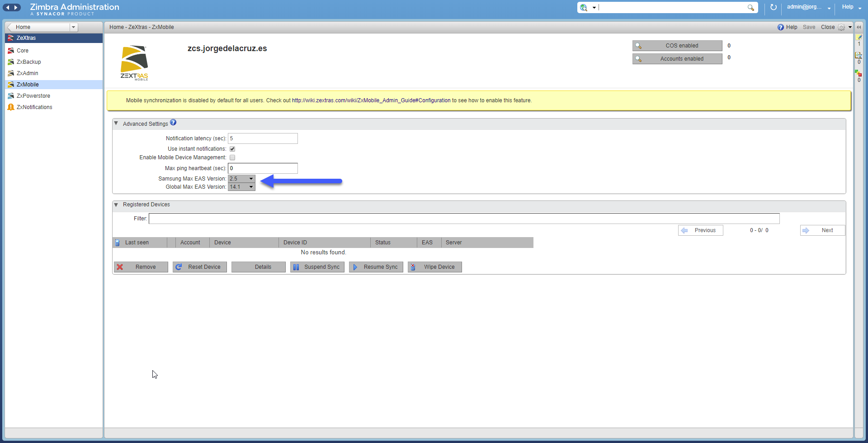Open the ZxMobile Admin Guide wiki link

pos(371,100)
